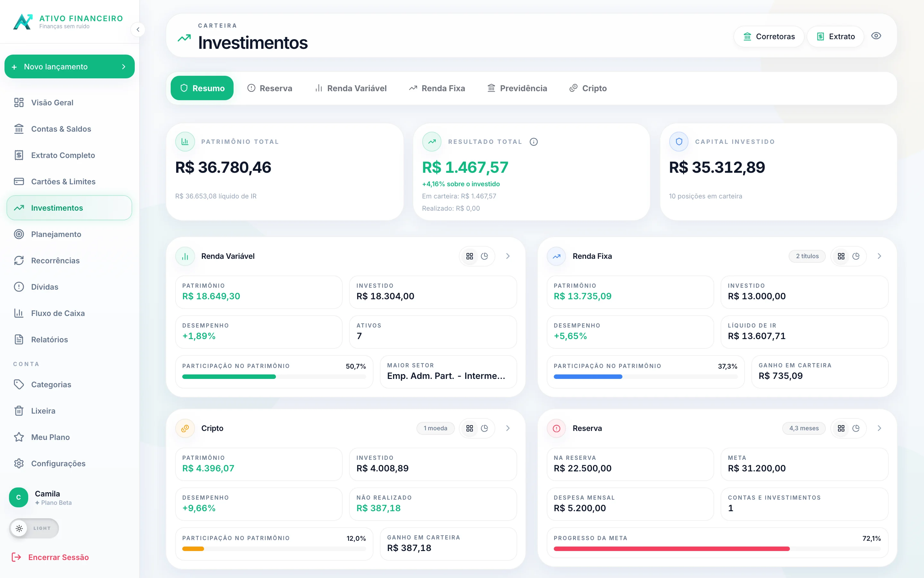Click the Progresso da Meta 72,1% bar
The width and height of the screenshot is (924, 578).
(717, 548)
